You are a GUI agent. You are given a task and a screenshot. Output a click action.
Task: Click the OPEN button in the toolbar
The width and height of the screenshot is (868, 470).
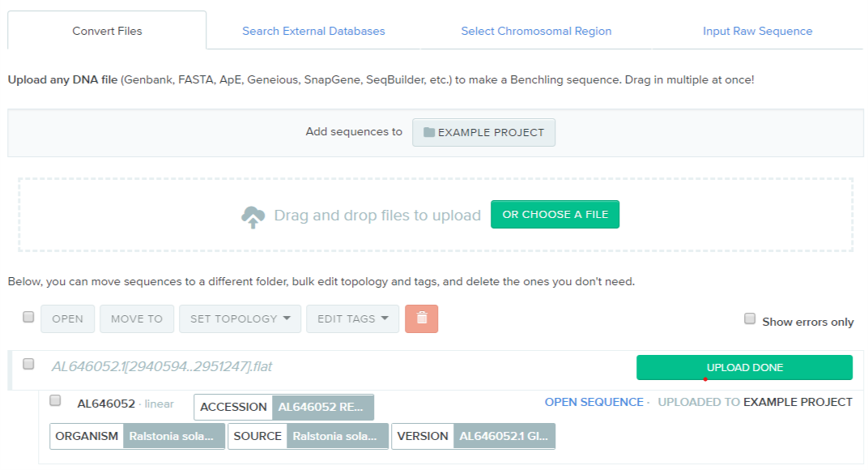click(67, 318)
